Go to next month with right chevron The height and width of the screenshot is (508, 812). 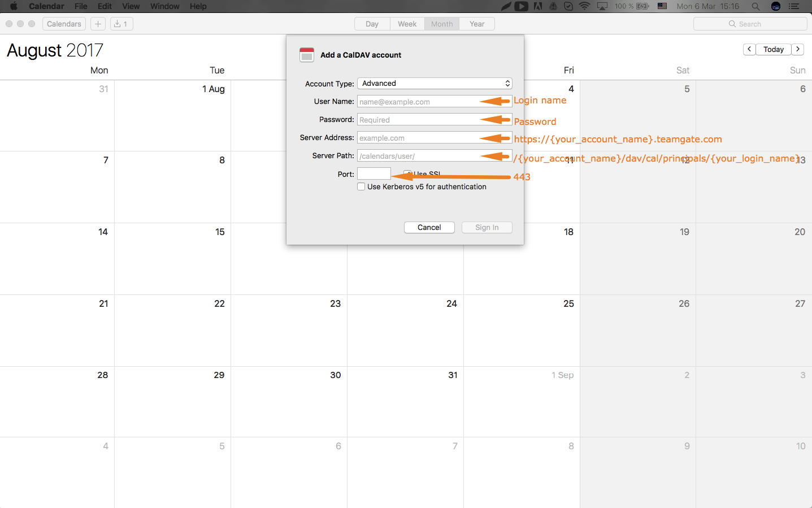pyautogui.click(x=798, y=49)
